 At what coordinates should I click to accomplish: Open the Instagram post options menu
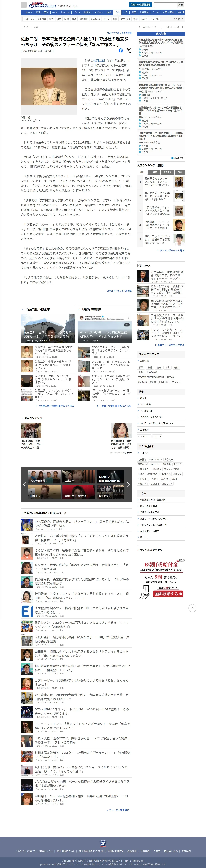[x=128, y=317]
